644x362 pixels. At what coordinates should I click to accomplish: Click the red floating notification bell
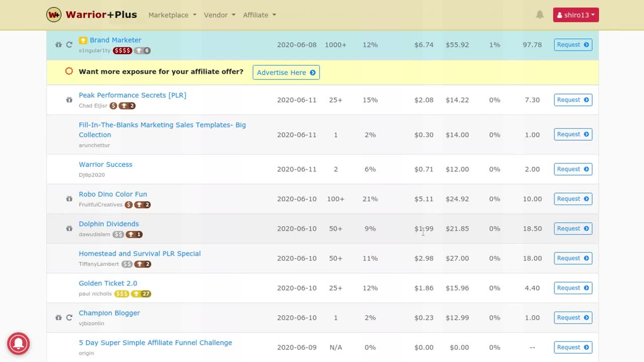coord(19,344)
